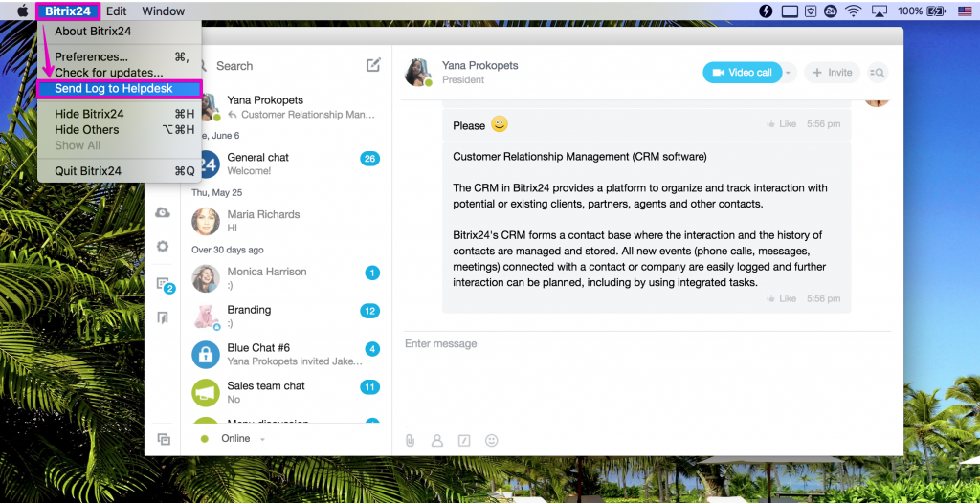Open Yana Prokopets chat in the list
Viewport: 980px width, 503px height.
(286, 107)
